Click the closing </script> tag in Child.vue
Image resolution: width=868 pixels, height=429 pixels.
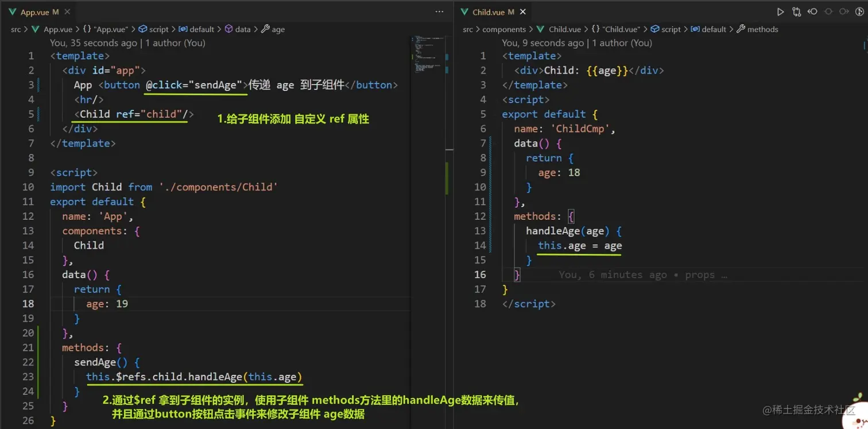click(529, 304)
